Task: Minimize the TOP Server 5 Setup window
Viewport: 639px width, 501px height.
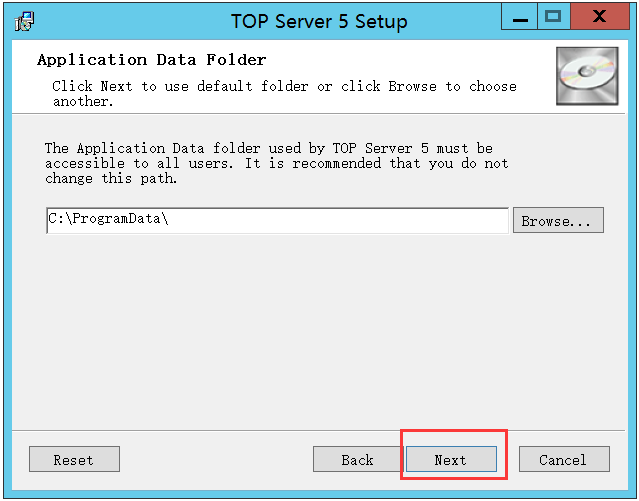Action: click(x=516, y=17)
